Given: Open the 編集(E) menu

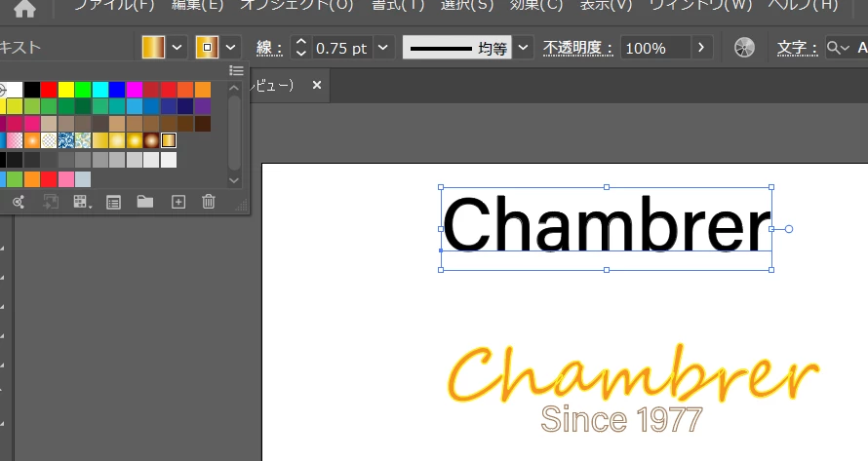Looking at the screenshot, I should coord(197,6).
